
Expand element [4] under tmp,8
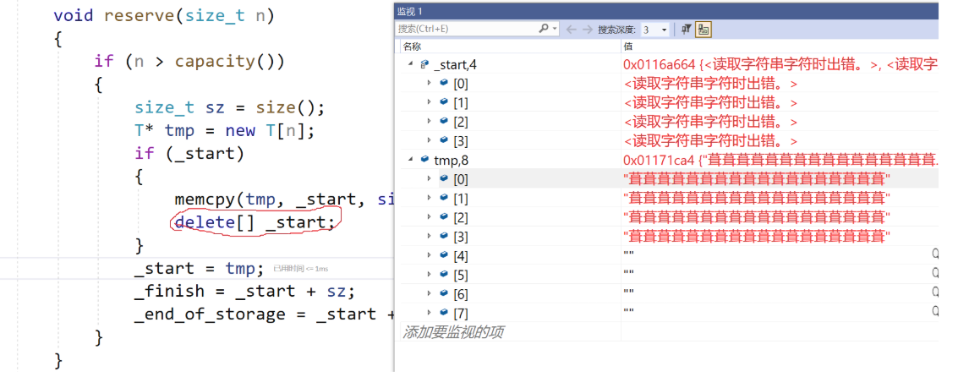[429, 255]
